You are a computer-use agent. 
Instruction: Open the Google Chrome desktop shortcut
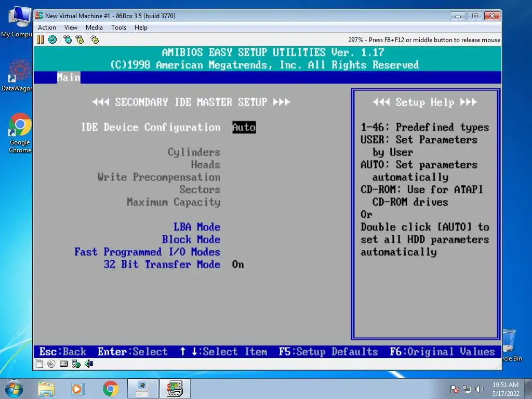pos(20,133)
